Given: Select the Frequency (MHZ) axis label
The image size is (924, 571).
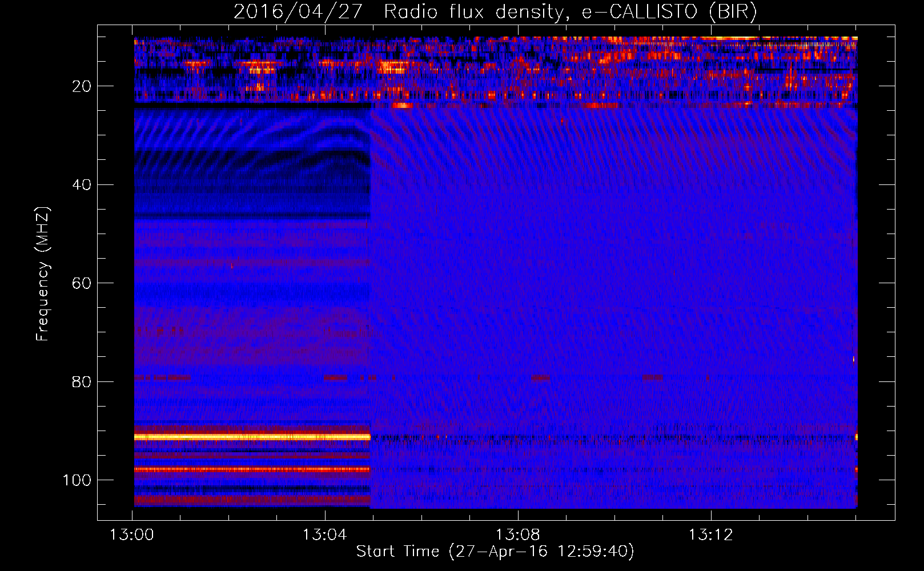Looking at the screenshot, I should click(x=43, y=274).
